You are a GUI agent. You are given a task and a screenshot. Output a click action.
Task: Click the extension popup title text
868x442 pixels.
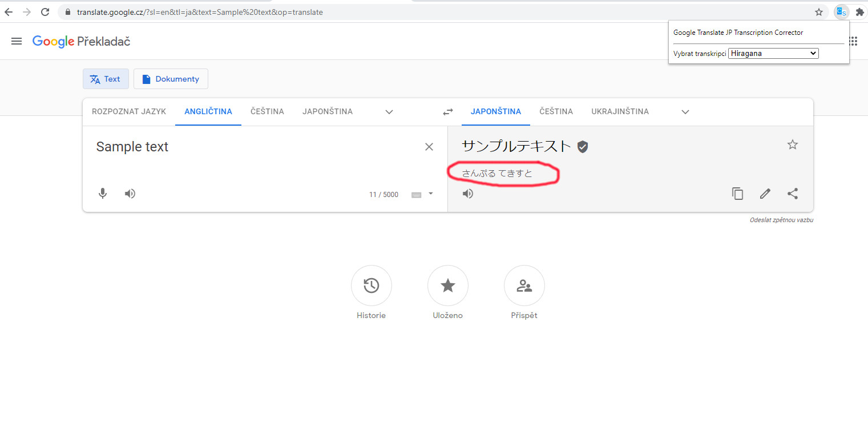pos(738,33)
